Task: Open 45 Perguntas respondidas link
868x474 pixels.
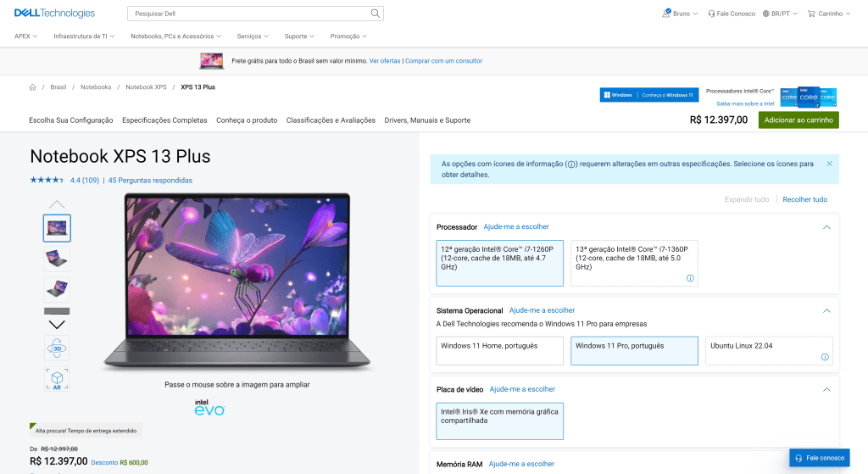Action: [x=150, y=181]
